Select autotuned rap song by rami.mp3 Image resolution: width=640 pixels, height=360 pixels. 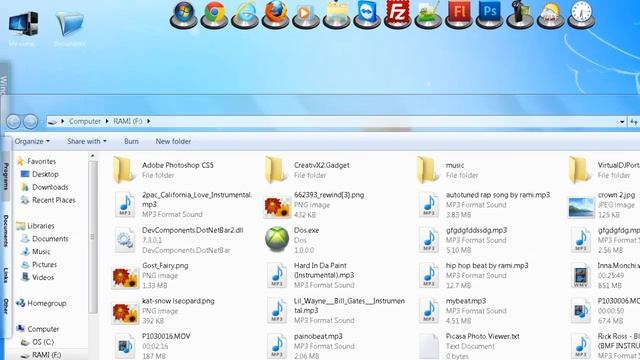485,204
